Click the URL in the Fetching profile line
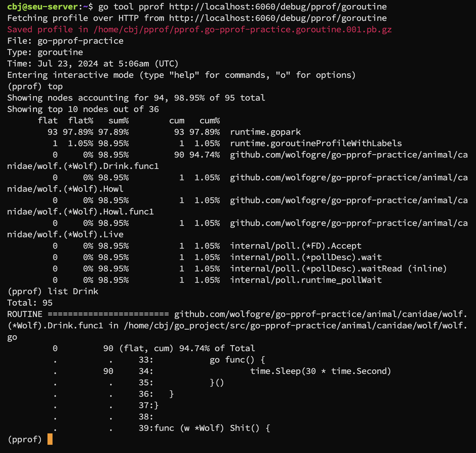The height and width of the screenshot is (453, 476). click(x=278, y=18)
